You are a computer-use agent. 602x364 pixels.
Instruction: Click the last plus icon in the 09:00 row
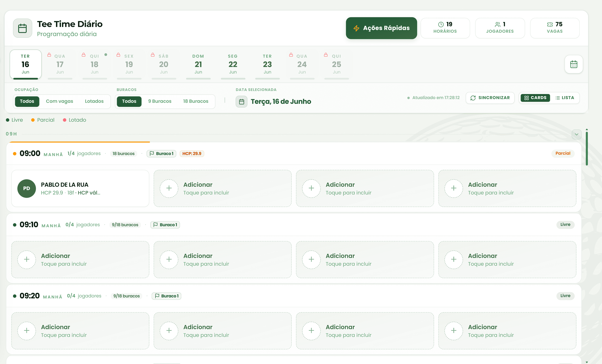coord(453,188)
